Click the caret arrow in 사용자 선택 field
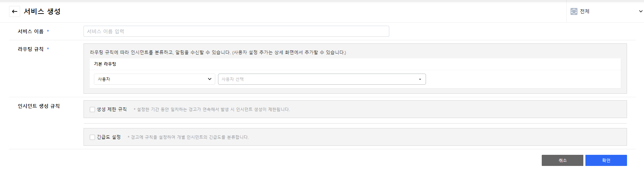 (x=420, y=79)
